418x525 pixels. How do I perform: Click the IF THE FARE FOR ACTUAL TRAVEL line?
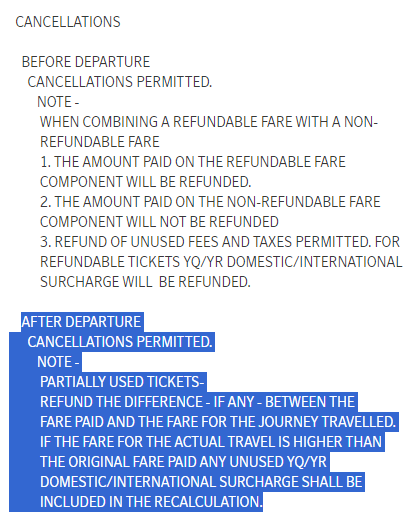(x=211, y=442)
